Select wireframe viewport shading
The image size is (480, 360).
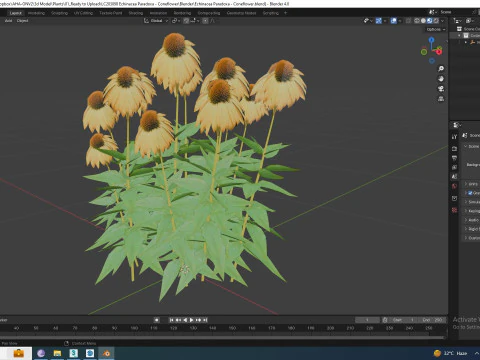[417, 21]
